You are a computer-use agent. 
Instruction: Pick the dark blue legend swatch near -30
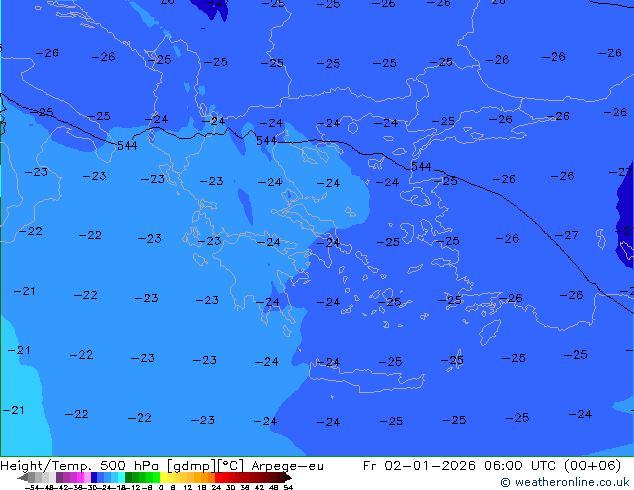tap(94, 477)
